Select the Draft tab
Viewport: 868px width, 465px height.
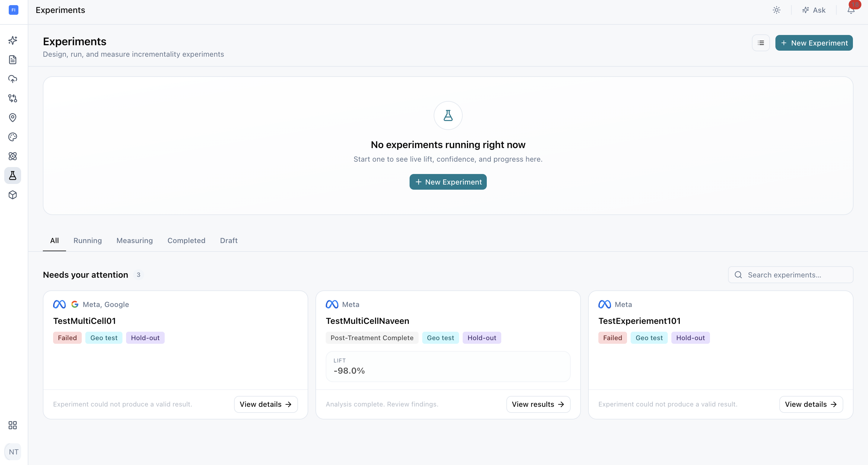(229, 241)
